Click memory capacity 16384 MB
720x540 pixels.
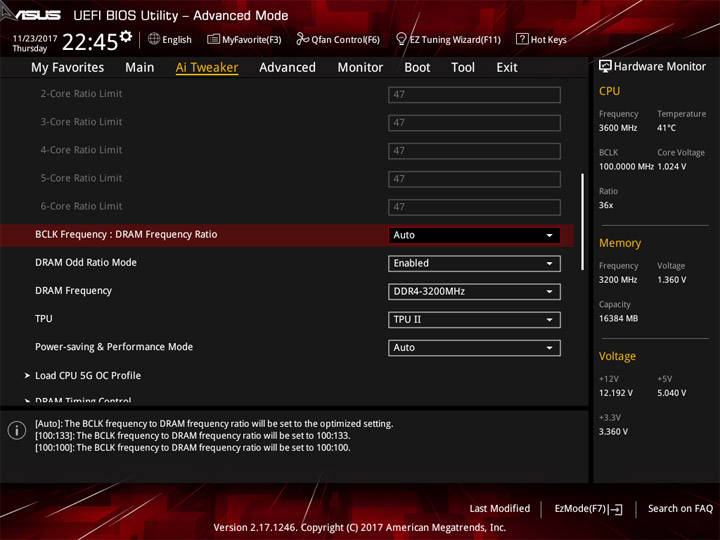[x=618, y=318]
